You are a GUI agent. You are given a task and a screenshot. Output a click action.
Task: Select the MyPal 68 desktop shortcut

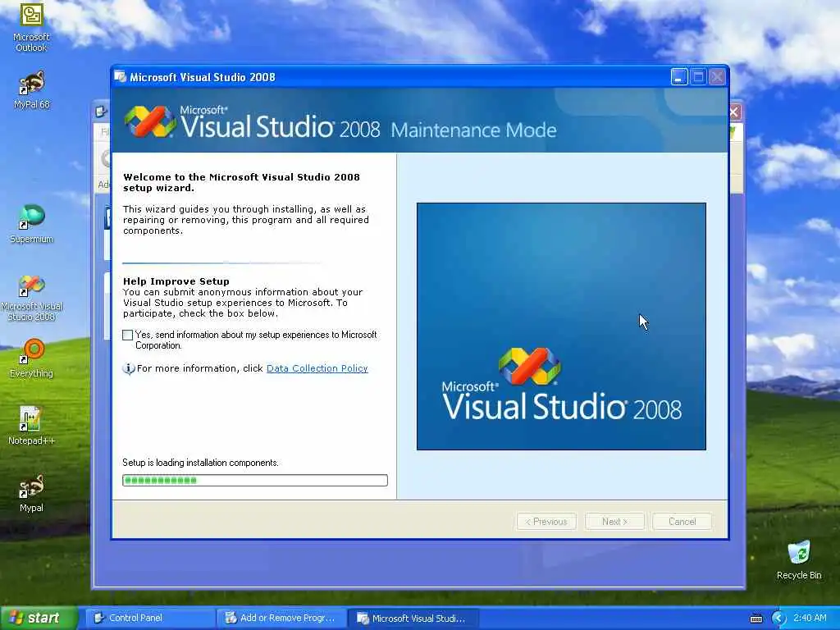(31, 89)
